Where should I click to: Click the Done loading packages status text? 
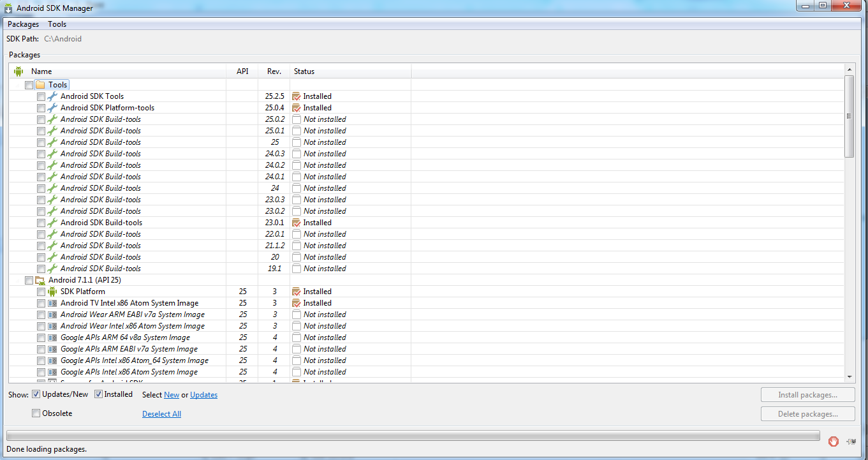point(46,449)
